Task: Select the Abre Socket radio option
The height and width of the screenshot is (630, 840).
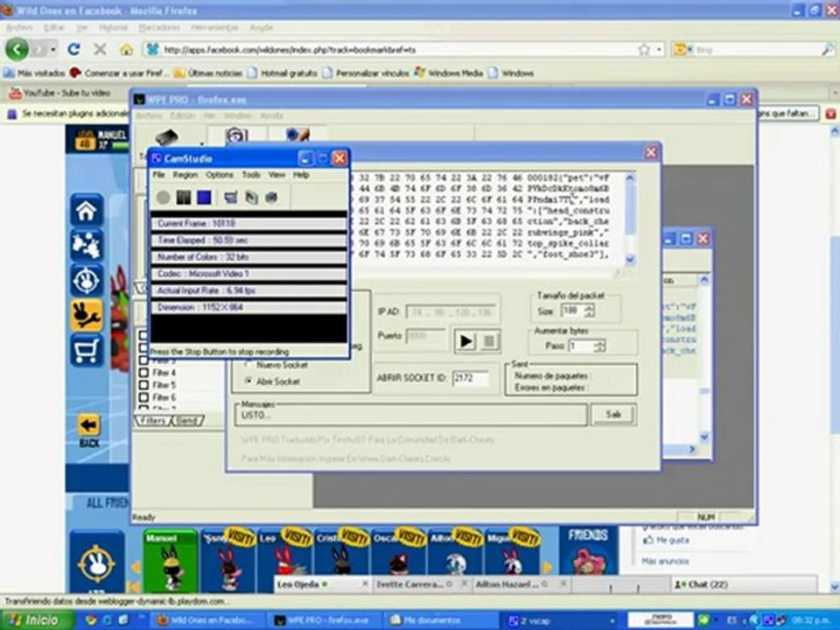Action: (x=248, y=381)
